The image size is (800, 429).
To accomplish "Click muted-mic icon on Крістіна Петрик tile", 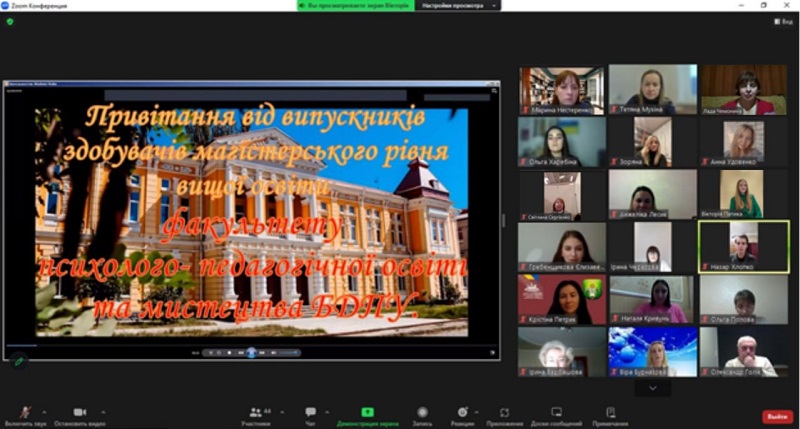I will [524, 319].
